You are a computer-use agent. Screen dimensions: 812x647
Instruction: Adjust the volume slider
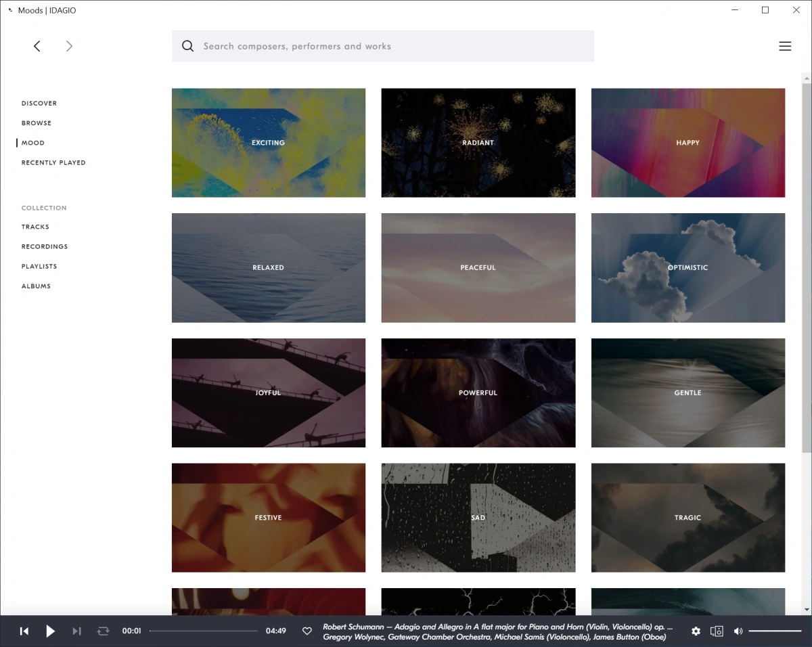pos(775,631)
